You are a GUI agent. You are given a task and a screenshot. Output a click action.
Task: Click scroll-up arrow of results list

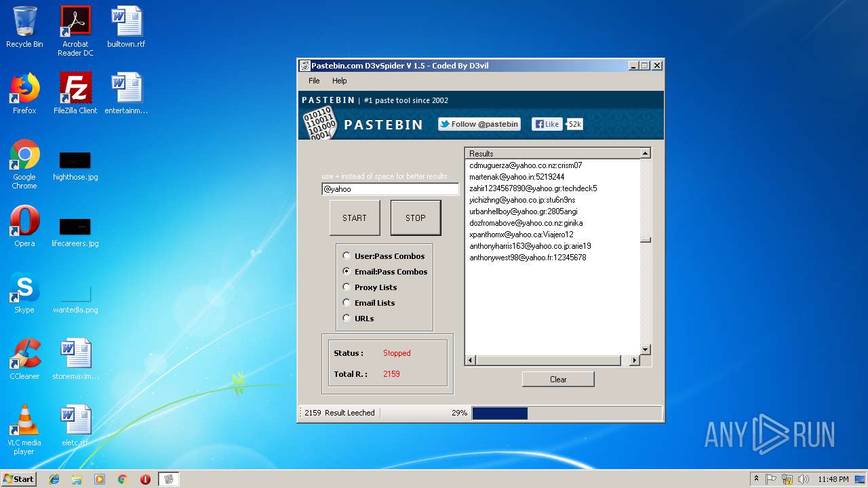point(646,153)
